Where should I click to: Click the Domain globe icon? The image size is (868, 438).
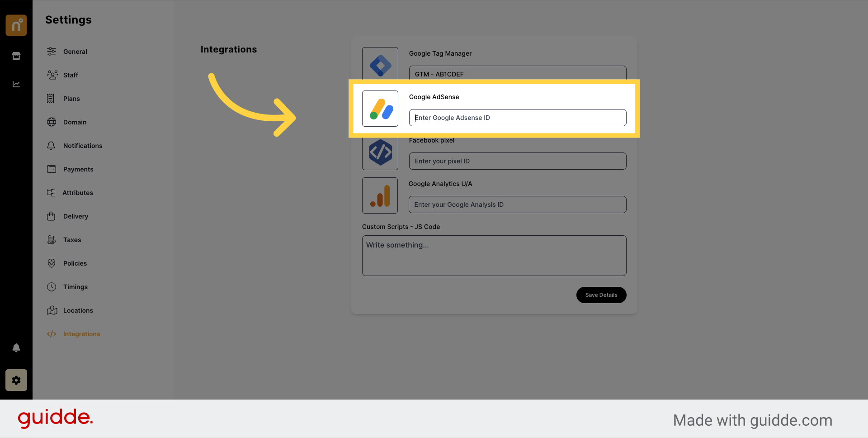tap(52, 122)
